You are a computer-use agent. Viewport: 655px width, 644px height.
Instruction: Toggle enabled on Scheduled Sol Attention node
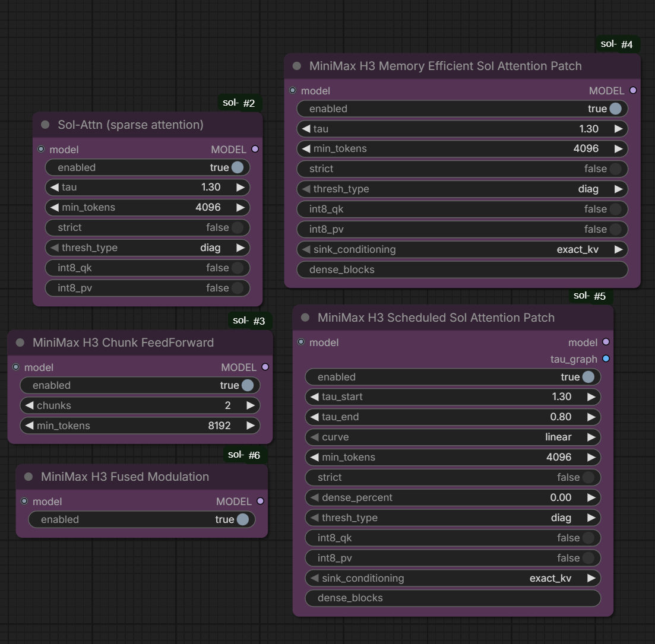[x=453, y=377]
